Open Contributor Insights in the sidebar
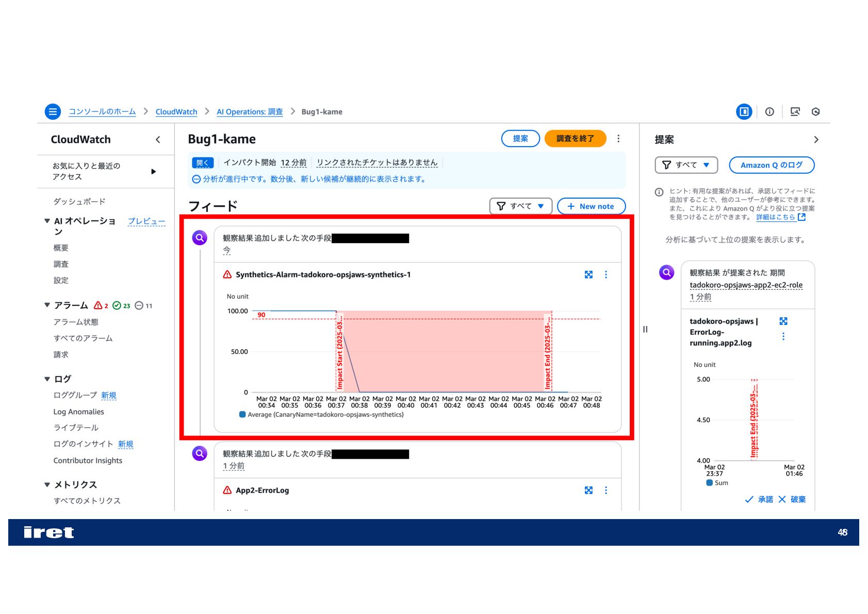Image resolution: width=868 pixels, height=614 pixels. 88,460
